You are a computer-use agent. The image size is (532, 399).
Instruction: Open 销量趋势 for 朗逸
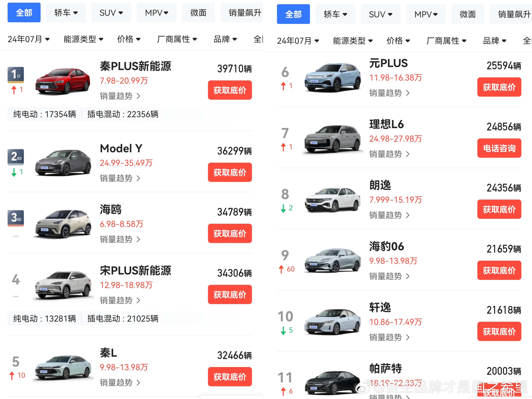pyautogui.click(x=389, y=215)
